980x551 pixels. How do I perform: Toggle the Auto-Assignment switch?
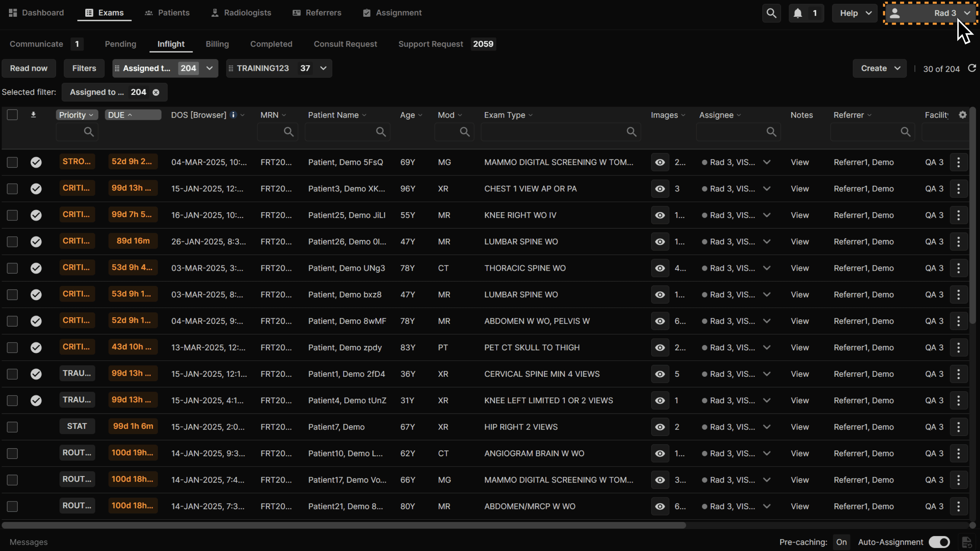(x=939, y=542)
